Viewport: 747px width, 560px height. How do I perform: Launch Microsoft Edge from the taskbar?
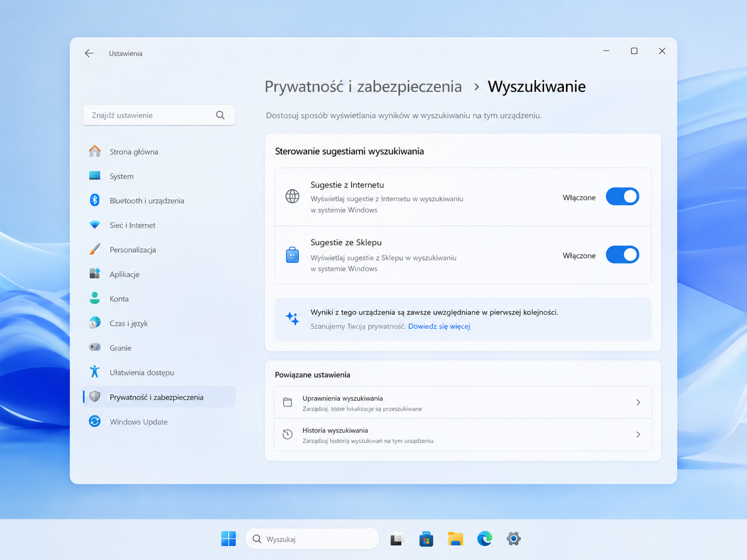[x=484, y=538]
